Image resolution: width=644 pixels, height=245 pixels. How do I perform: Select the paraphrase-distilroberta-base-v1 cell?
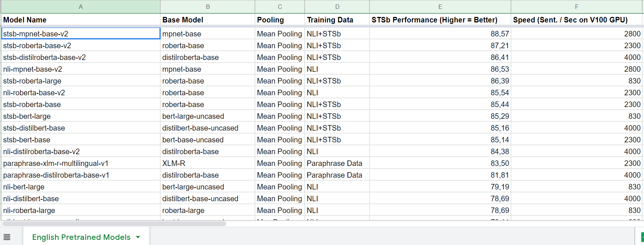pos(81,175)
